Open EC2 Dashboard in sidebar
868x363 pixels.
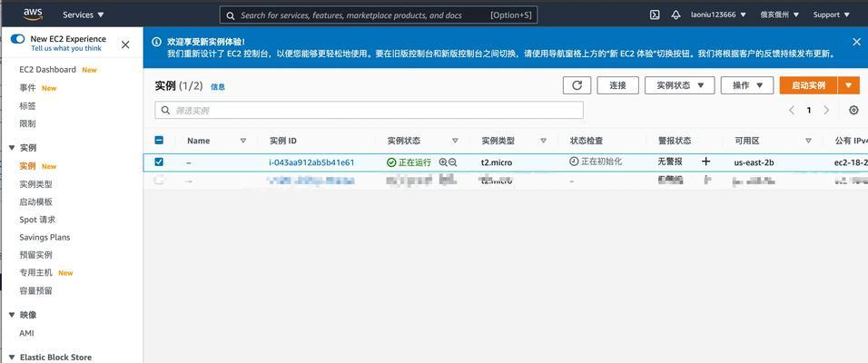pos(47,70)
